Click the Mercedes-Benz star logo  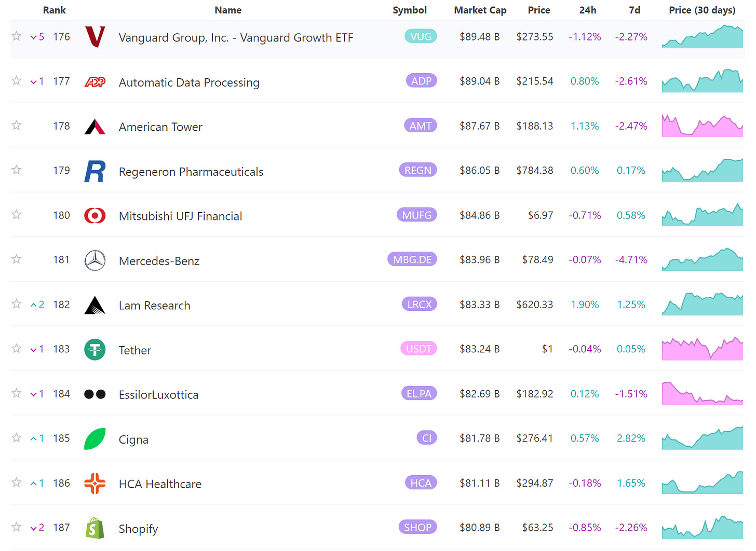click(x=95, y=260)
